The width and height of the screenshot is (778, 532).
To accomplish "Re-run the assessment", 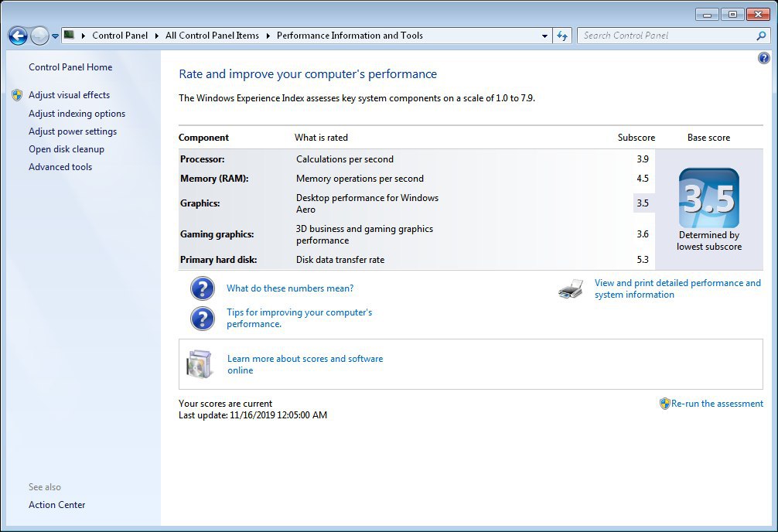I will click(x=717, y=404).
